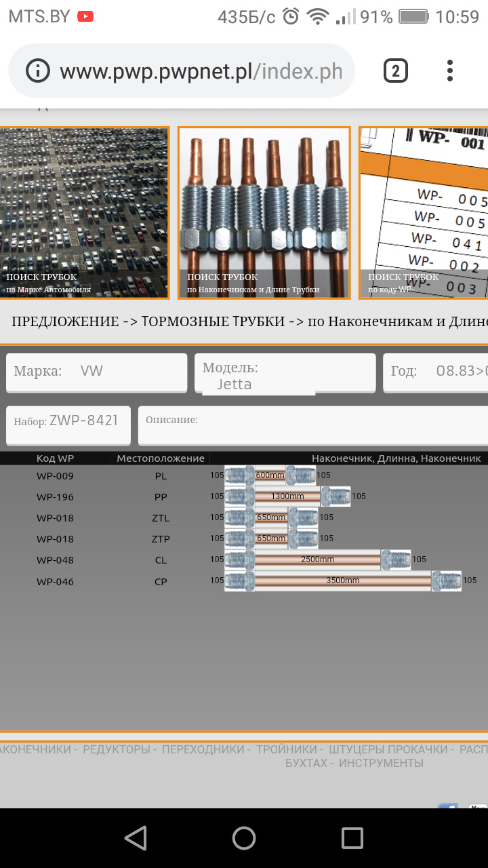Tap the Android recent apps button
This screenshot has width=488, height=868.
tap(352, 838)
